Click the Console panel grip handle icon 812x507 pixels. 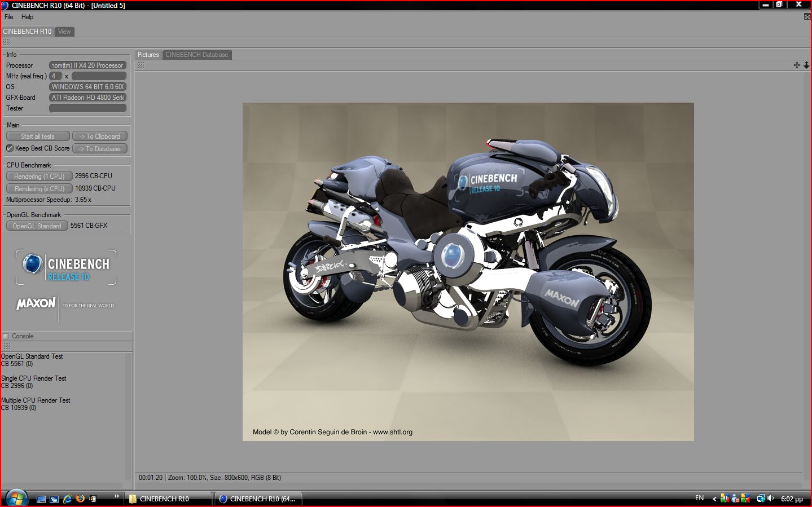click(7, 346)
